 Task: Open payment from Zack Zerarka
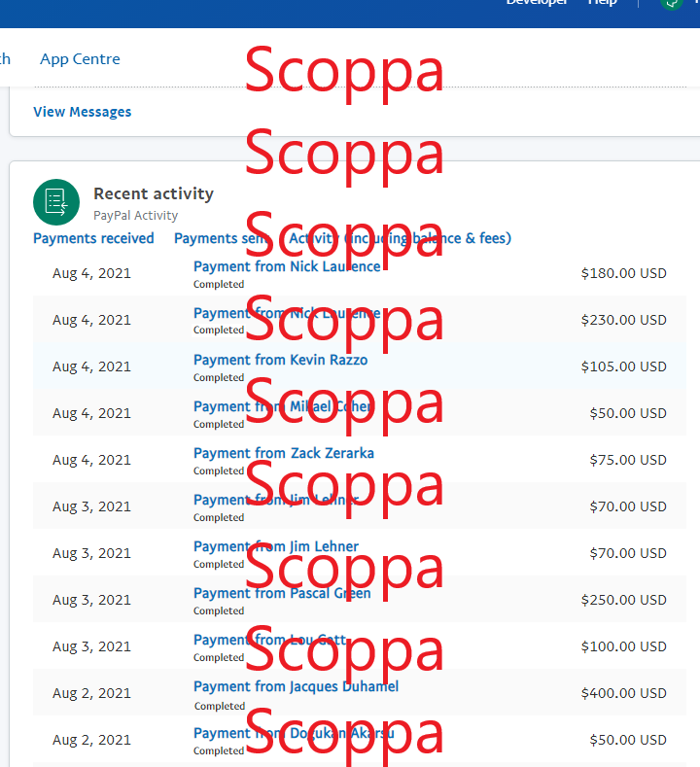coord(283,453)
